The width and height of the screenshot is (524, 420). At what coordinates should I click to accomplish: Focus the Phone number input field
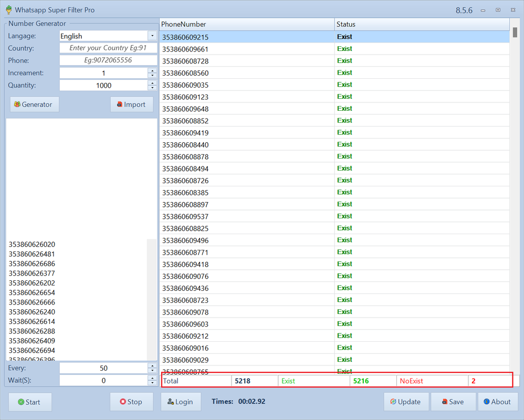[108, 60]
